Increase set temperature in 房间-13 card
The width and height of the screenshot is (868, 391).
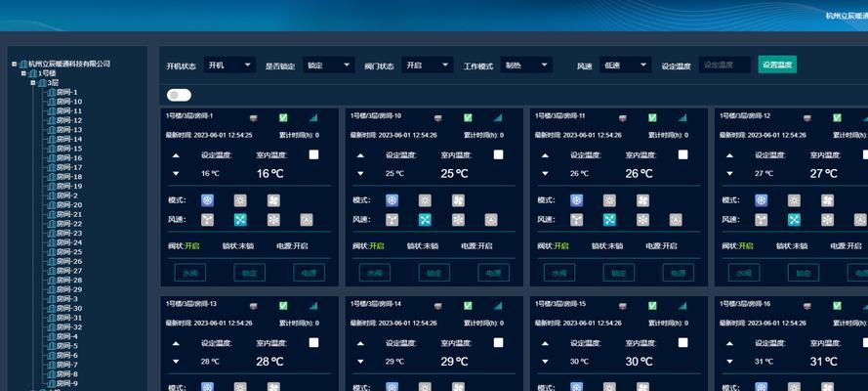[x=176, y=343]
